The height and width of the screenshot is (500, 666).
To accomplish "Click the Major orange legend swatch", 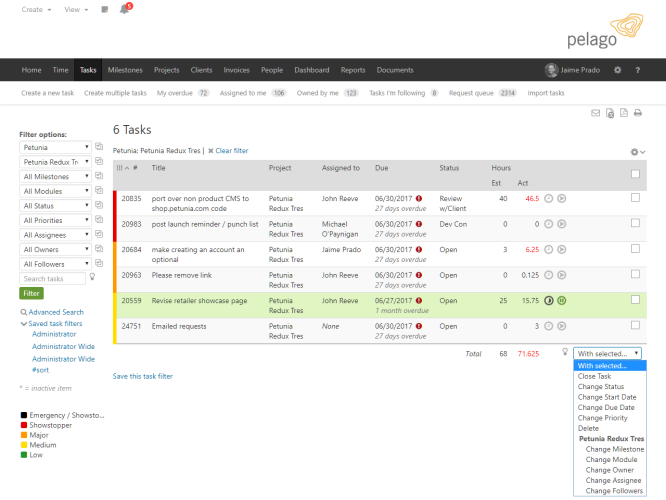I will (x=24, y=435).
